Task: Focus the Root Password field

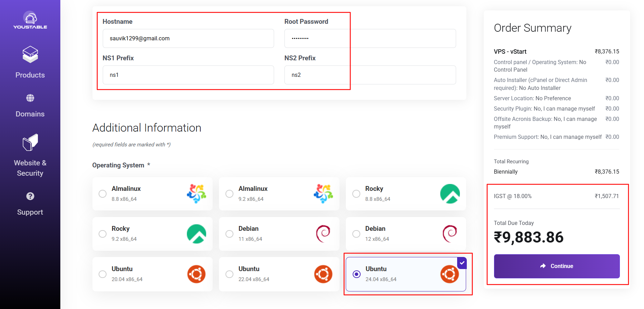Action: pos(370,38)
